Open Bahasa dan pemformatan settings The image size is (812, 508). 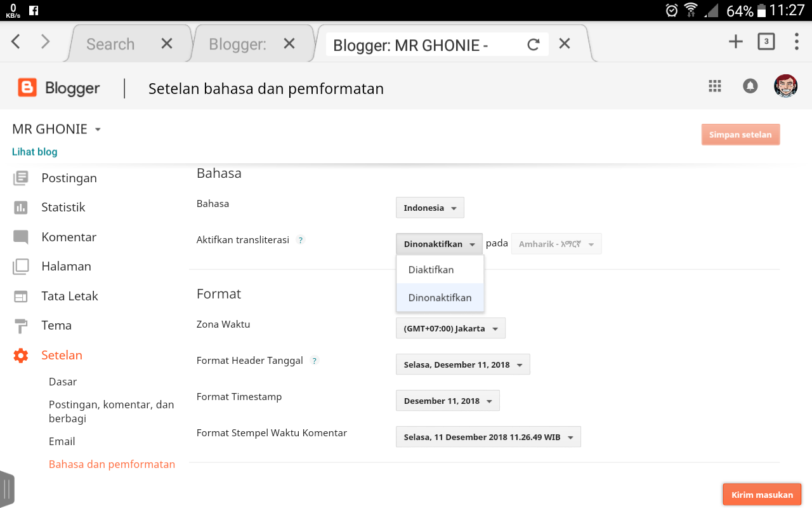[112, 464]
